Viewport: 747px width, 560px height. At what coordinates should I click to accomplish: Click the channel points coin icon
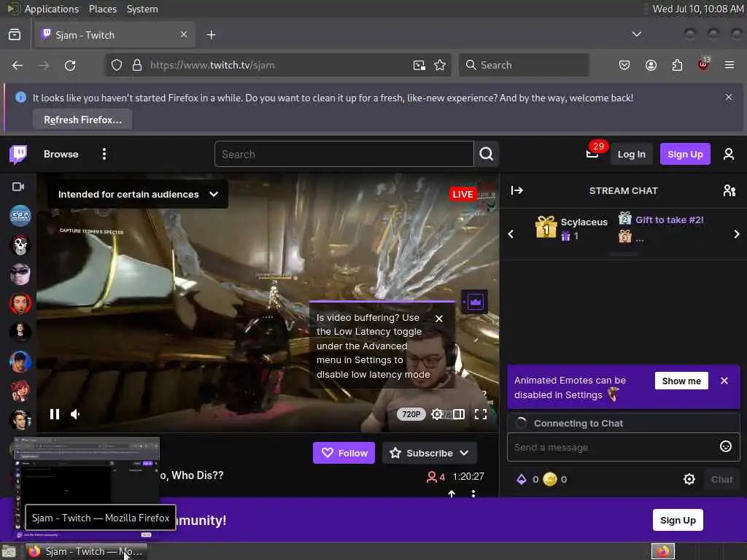pos(550,479)
